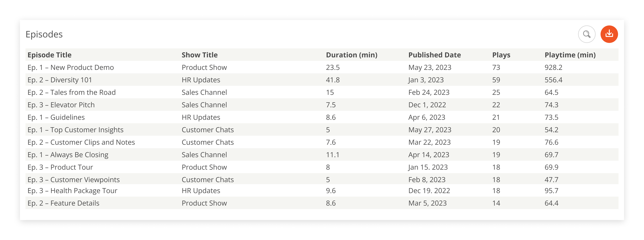Select Ep. 3 – Health Package Tour
This screenshot has width=644, height=240.
point(72,191)
